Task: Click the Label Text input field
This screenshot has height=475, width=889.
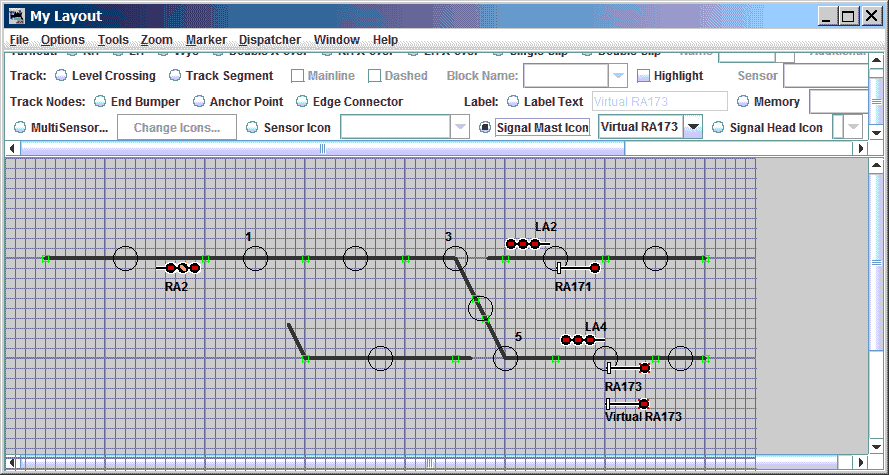Action: (x=659, y=102)
